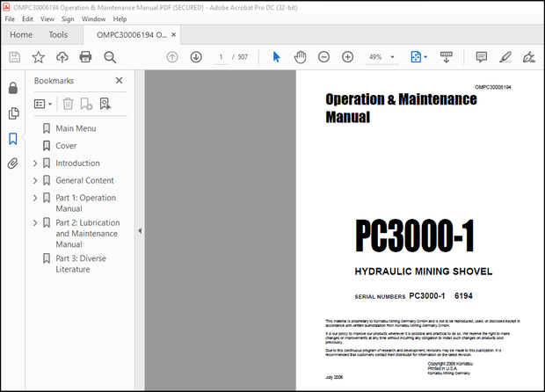Click the star bookmark-file icon in toolbar

(x=38, y=57)
